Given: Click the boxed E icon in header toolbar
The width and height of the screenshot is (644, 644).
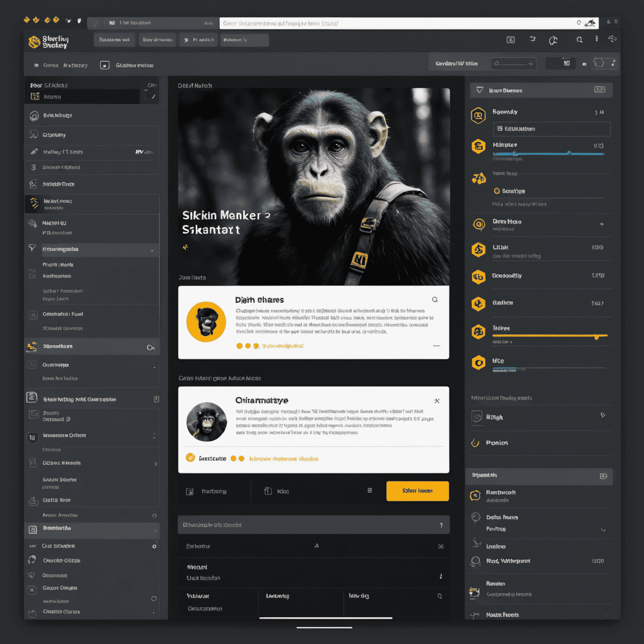Looking at the screenshot, I should click(511, 40).
